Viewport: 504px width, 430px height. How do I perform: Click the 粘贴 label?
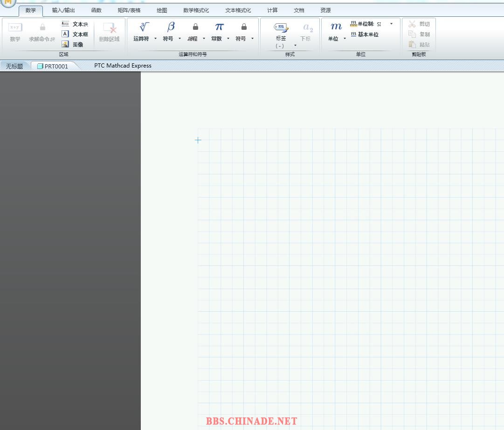425,45
